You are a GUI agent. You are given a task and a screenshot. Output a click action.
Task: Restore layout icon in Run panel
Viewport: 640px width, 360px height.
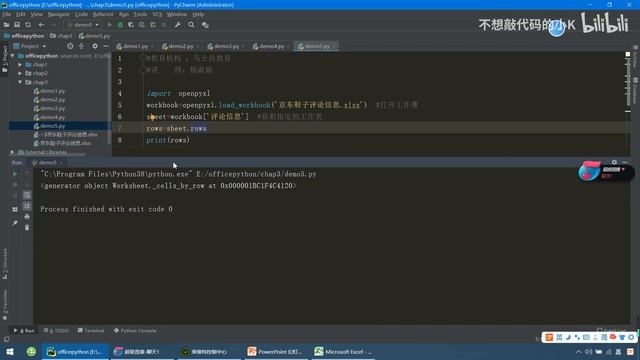15,209
